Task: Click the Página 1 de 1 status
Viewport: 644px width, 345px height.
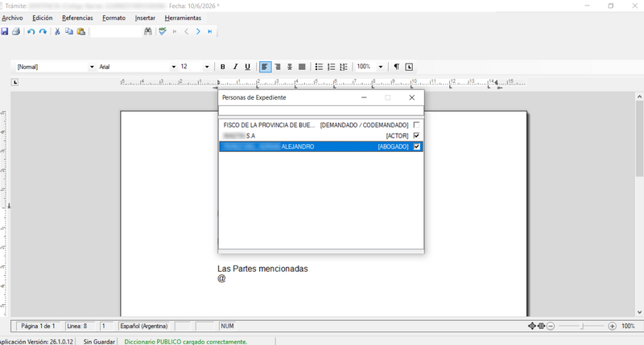Action: pyautogui.click(x=38, y=327)
